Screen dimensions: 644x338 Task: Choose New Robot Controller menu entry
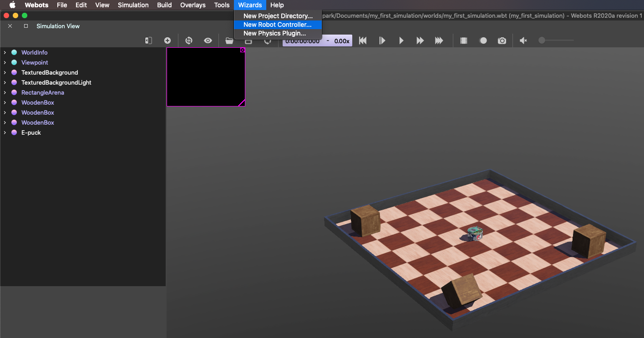tap(278, 25)
